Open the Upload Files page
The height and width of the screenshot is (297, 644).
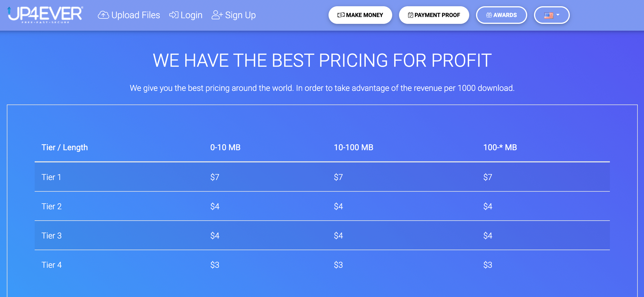[136, 15]
